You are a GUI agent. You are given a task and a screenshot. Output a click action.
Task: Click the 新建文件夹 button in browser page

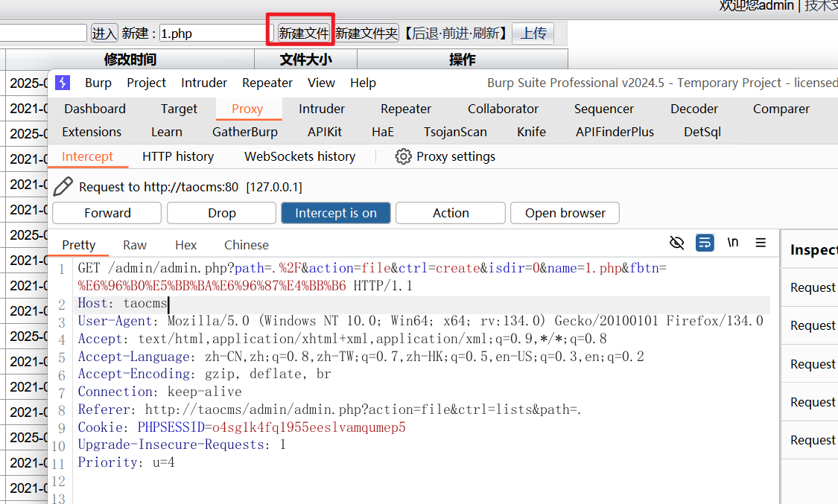tap(366, 33)
